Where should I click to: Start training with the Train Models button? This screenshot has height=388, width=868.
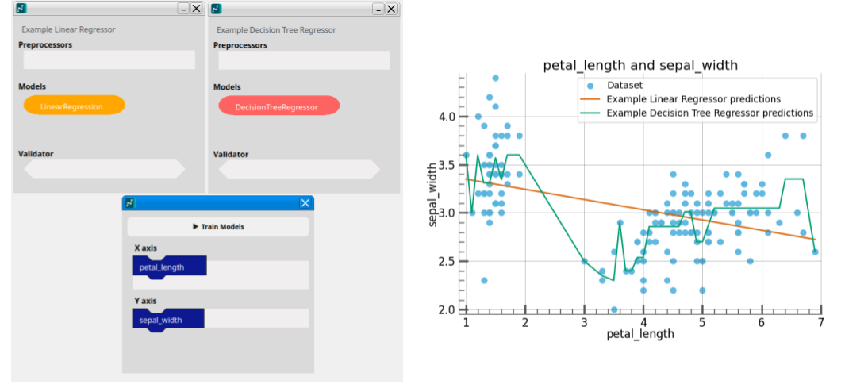click(x=218, y=226)
